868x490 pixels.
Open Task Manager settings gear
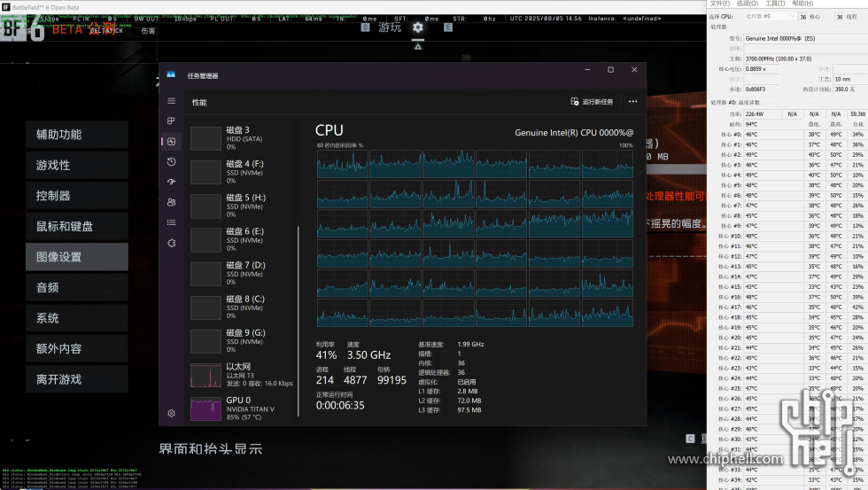[x=172, y=413]
